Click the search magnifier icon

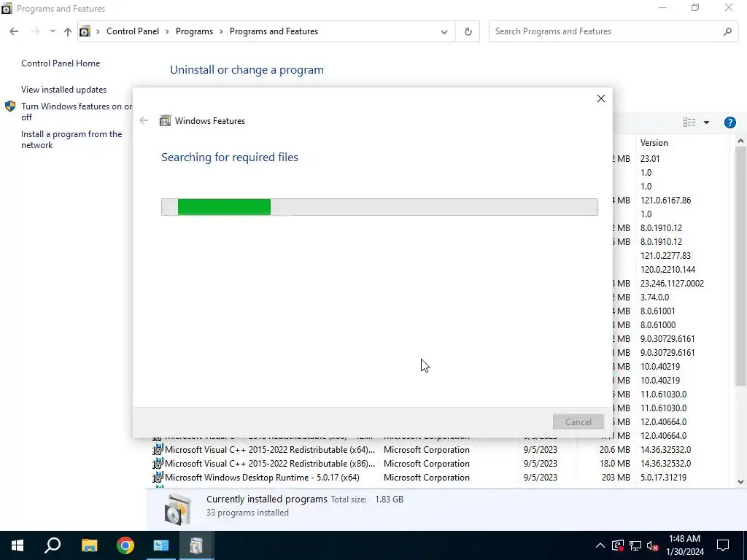click(727, 31)
